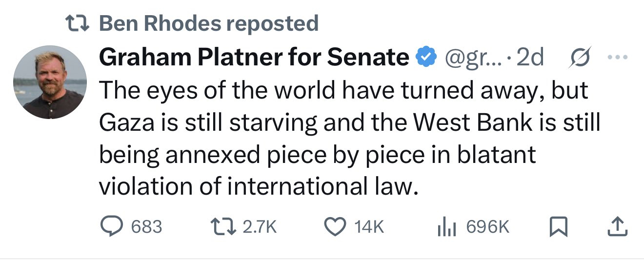Click the reply speech bubble icon
Viewport: 644px width, 261px height.
(x=112, y=226)
